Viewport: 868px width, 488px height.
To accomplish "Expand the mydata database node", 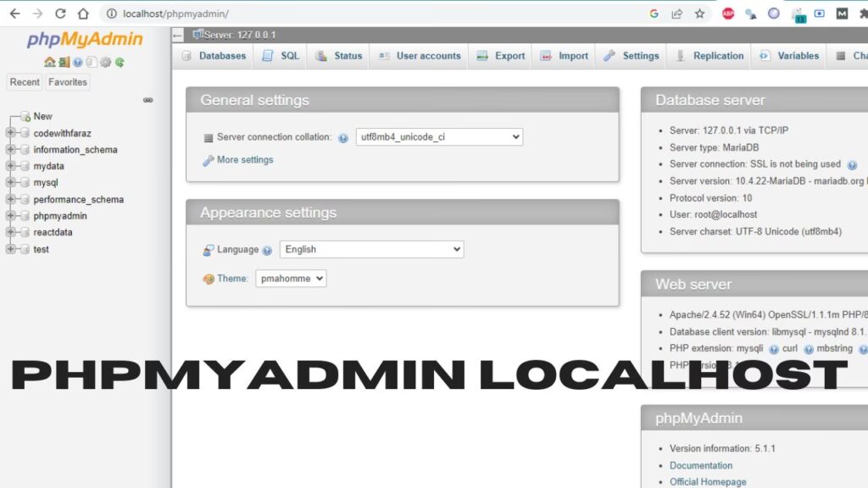I will [x=10, y=165].
